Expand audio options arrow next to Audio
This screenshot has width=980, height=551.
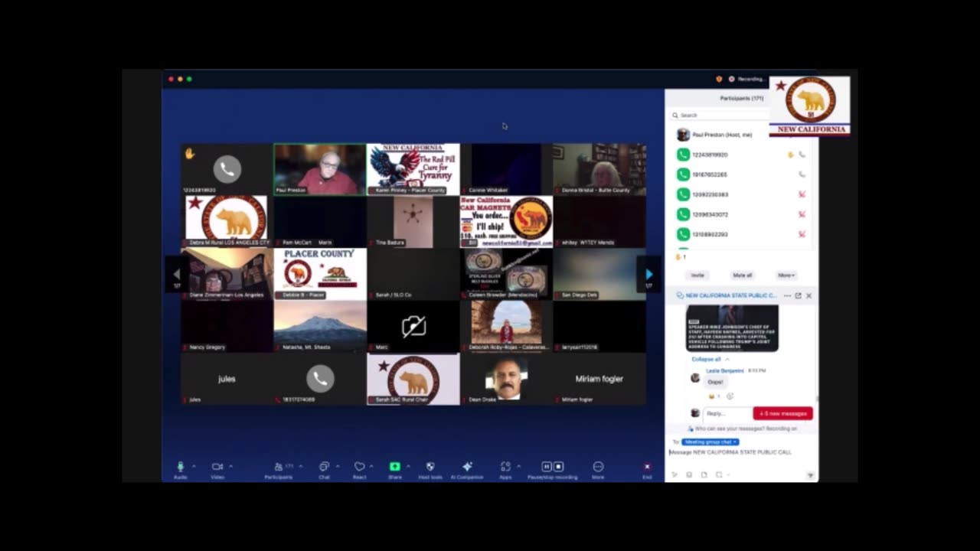click(x=194, y=466)
